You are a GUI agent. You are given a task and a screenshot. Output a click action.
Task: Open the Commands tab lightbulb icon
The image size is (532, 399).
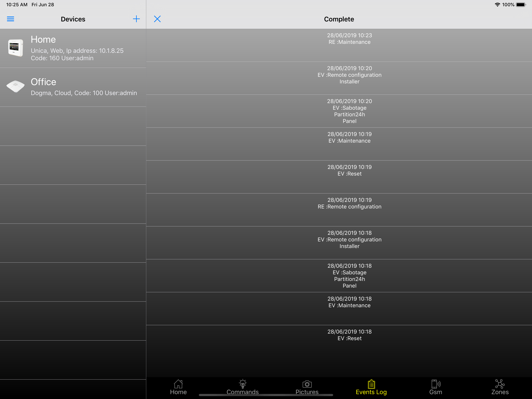point(243,384)
